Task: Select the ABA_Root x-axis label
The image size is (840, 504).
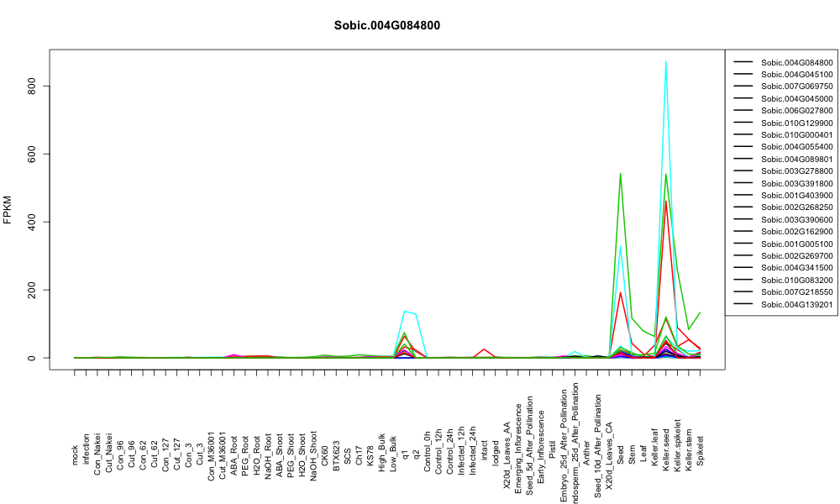Action: tap(234, 450)
